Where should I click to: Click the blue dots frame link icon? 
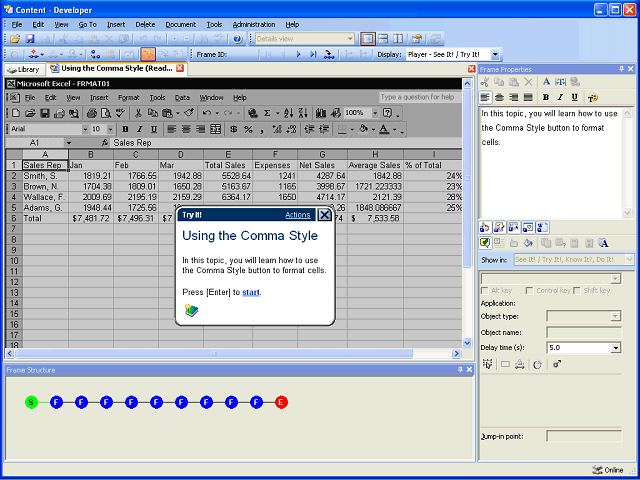pyautogui.click(x=95, y=54)
